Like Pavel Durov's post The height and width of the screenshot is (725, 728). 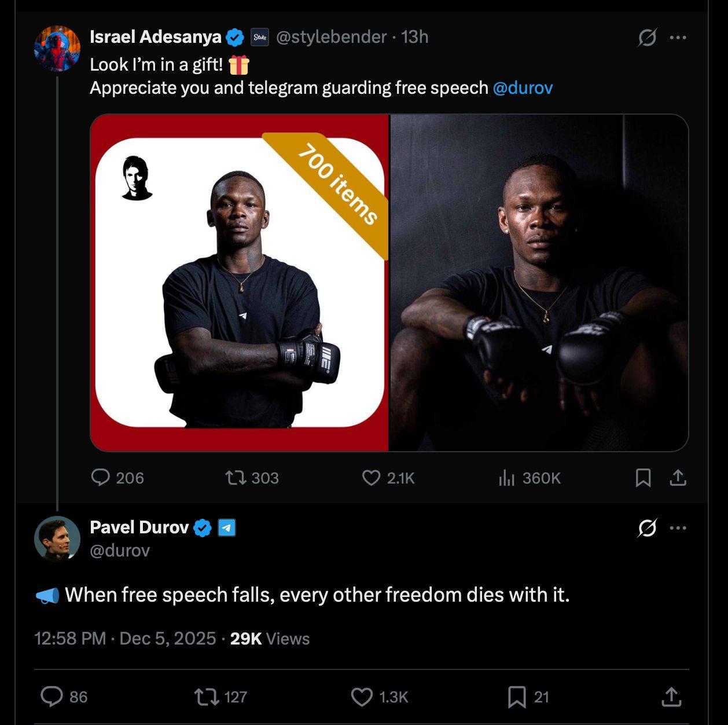pyautogui.click(x=362, y=697)
